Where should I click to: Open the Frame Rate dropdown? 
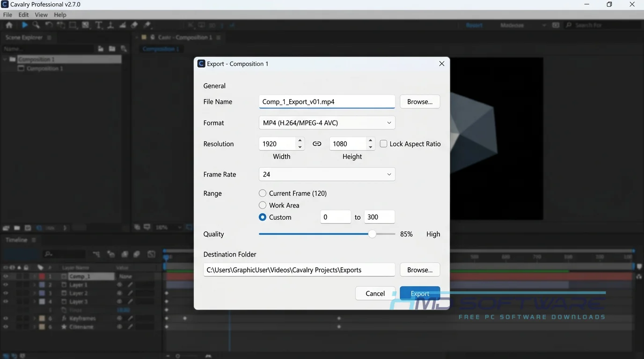(327, 174)
